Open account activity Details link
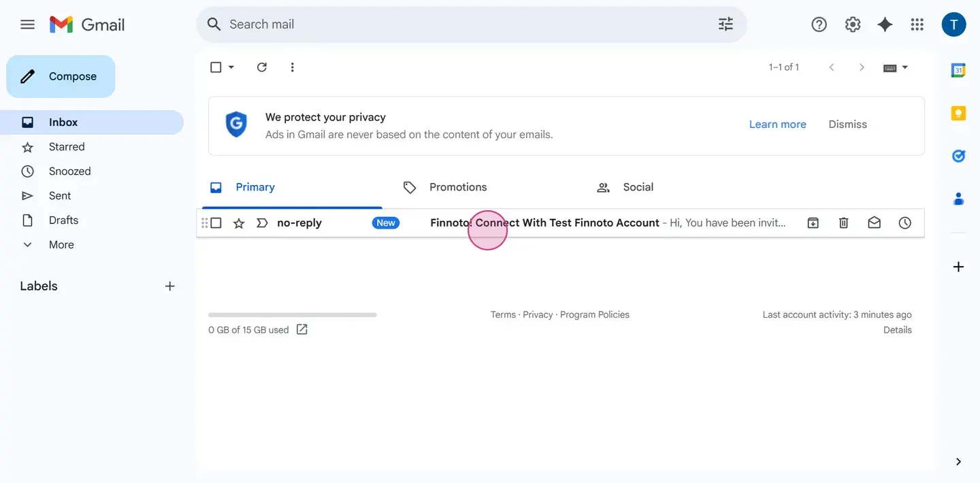Image resolution: width=980 pixels, height=483 pixels. click(x=897, y=330)
